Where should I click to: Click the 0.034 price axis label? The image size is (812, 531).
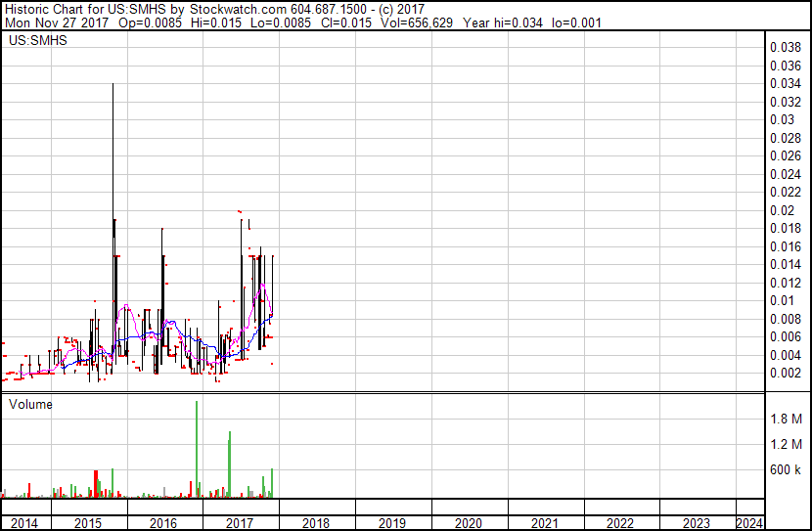pyautogui.click(x=786, y=83)
